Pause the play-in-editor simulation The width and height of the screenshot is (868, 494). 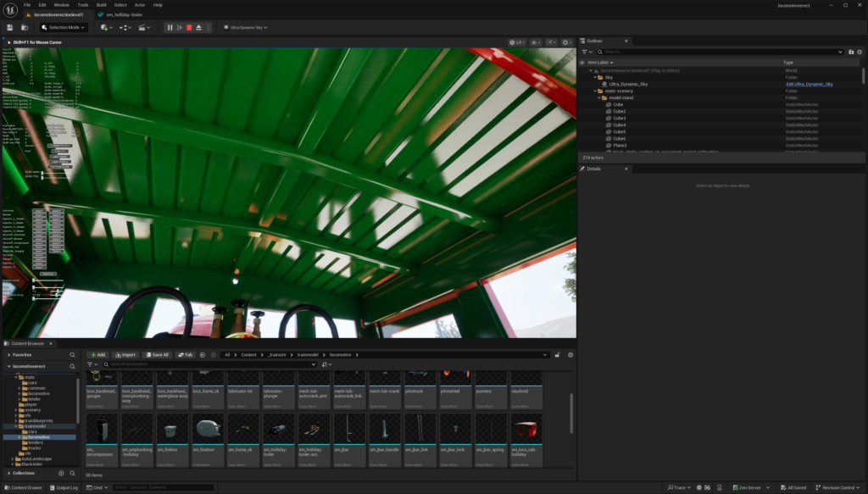click(170, 27)
